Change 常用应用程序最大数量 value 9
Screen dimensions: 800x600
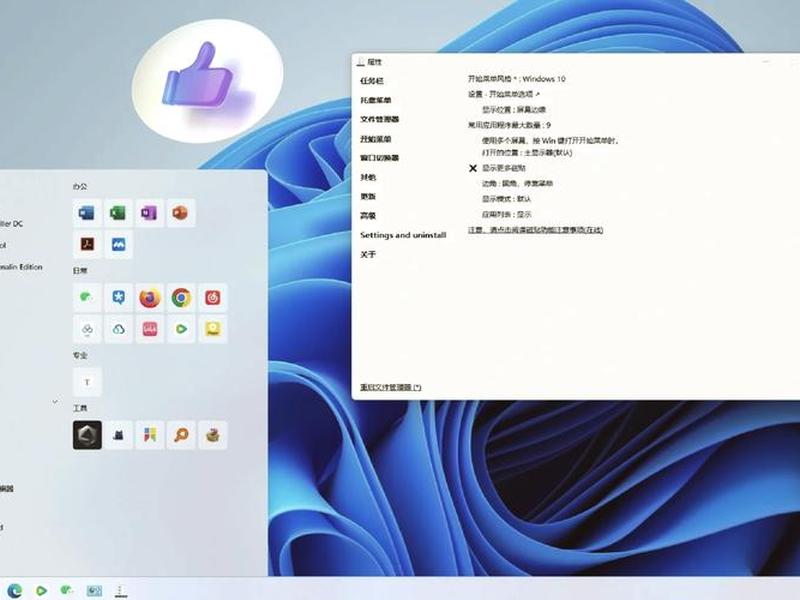509,125
